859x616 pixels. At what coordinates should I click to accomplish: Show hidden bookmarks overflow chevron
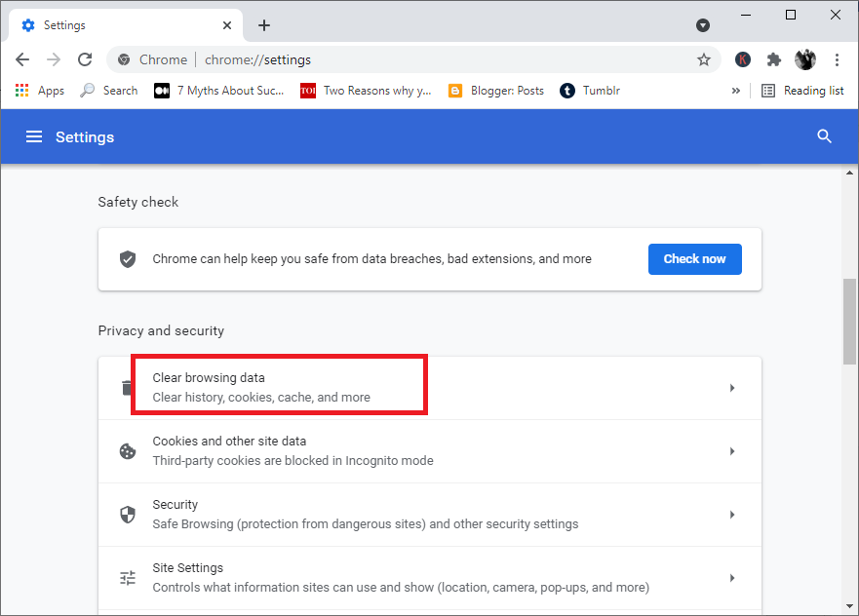pyautogui.click(x=735, y=91)
